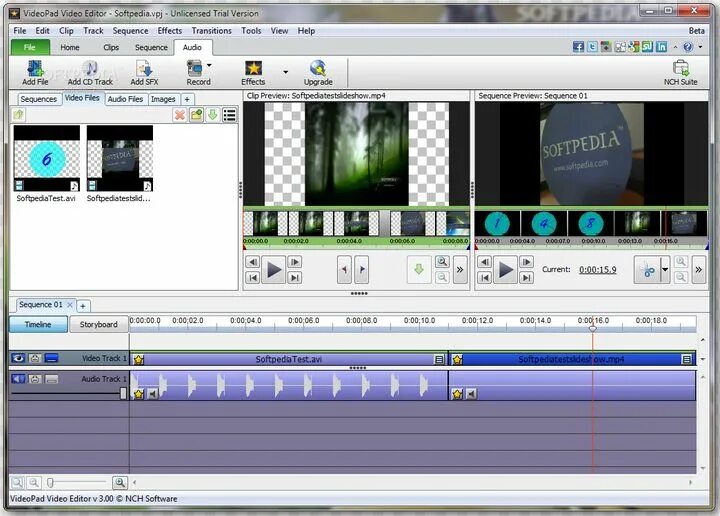Mute Audio Track 1 speaker toggle

point(18,379)
